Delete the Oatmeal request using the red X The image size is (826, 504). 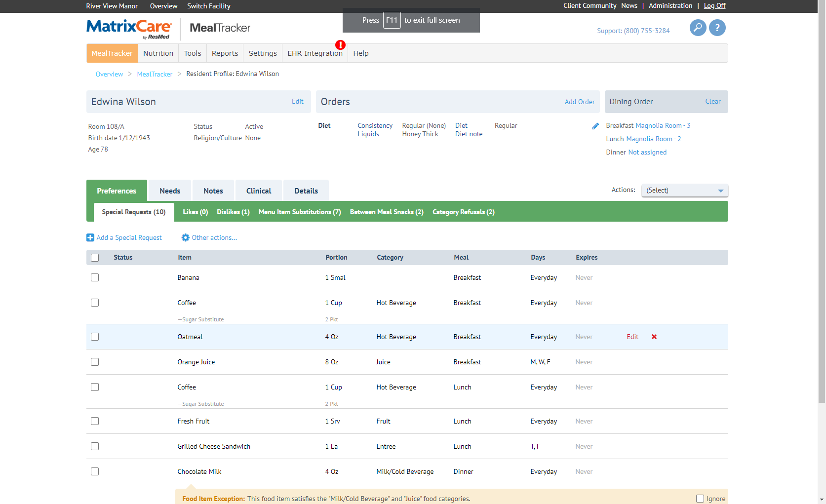point(654,337)
